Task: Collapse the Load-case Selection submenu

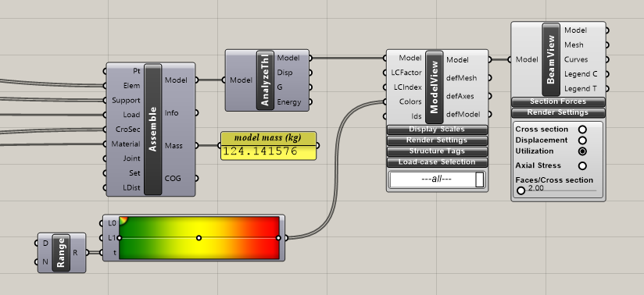Action: (437, 162)
